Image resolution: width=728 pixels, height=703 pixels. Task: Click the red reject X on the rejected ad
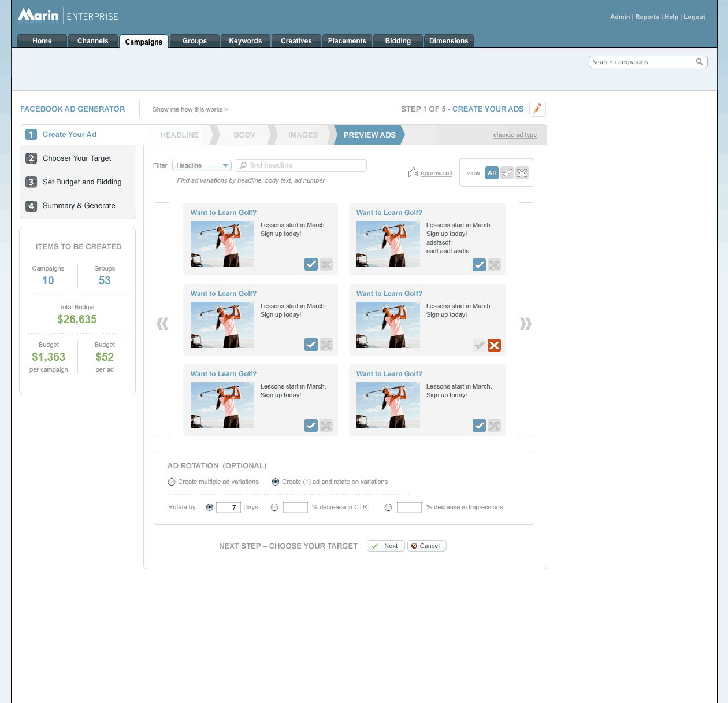pyautogui.click(x=494, y=345)
